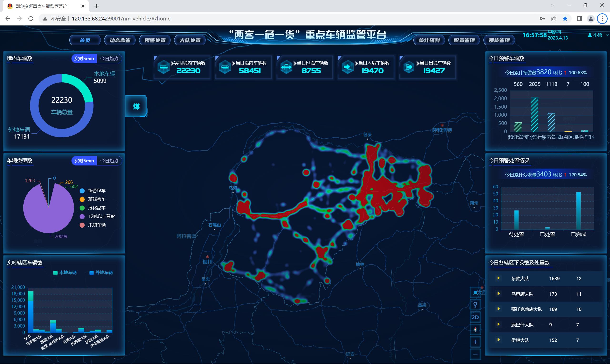610x364 pixels.
Task: Expand the 伊旗大队 row details
Action: click(x=498, y=340)
